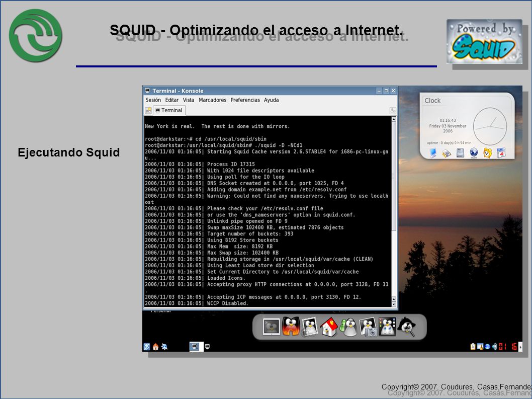Click the blue star icon next to home icon
This screenshot has width=532, height=399.
[x=164, y=347]
